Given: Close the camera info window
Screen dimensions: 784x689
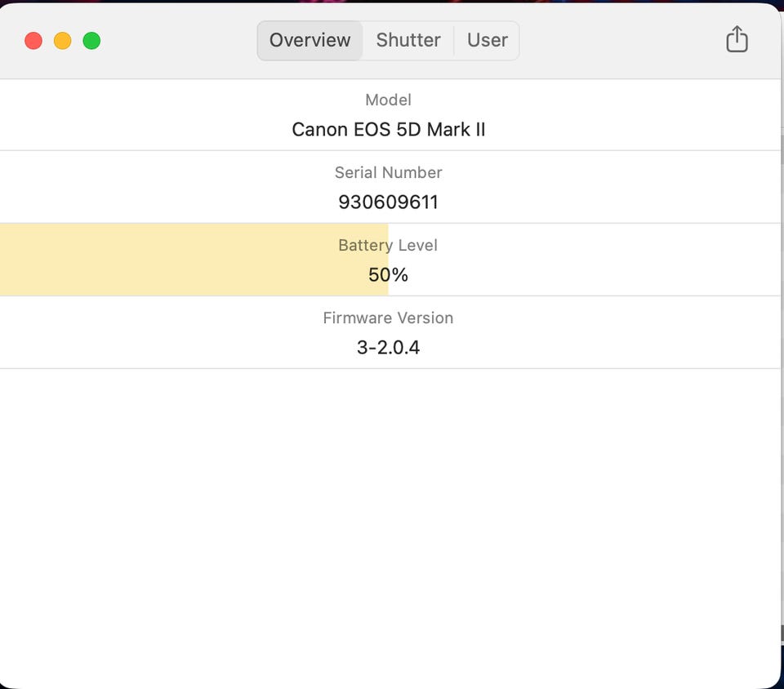Looking at the screenshot, I should click(33, 41).
